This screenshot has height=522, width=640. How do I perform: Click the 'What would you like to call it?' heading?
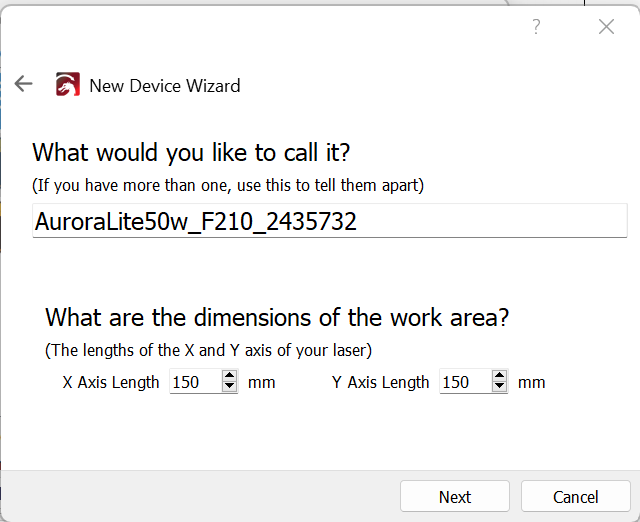coord(191,153)
